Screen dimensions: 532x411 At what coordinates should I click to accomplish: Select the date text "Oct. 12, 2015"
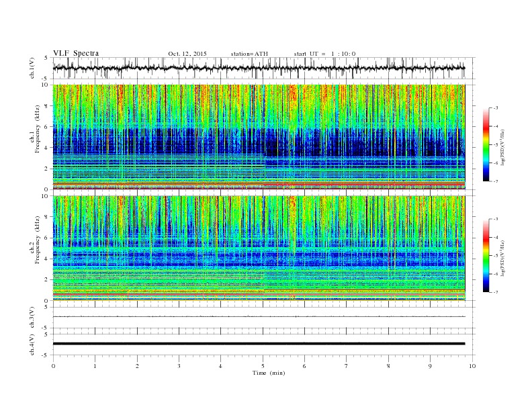pos(187,54)
